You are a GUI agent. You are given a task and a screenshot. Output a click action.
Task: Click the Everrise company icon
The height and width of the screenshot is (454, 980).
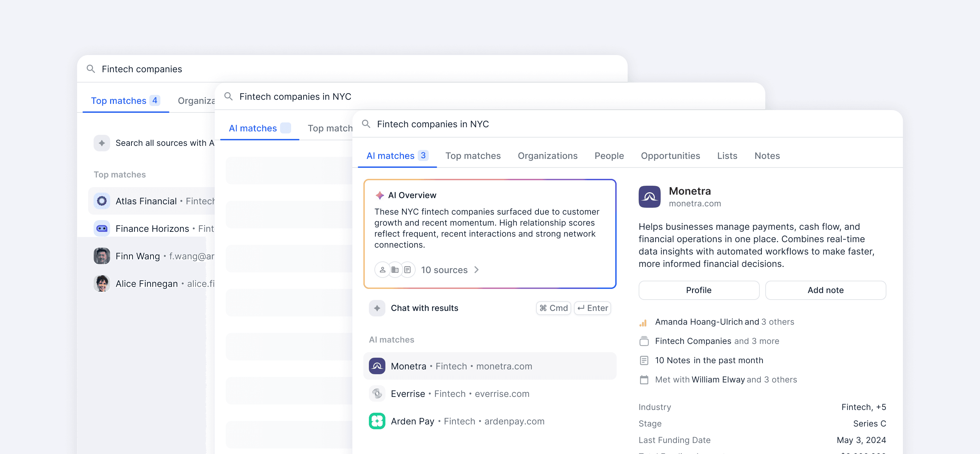pyautogui.click(x=377, y=393)
